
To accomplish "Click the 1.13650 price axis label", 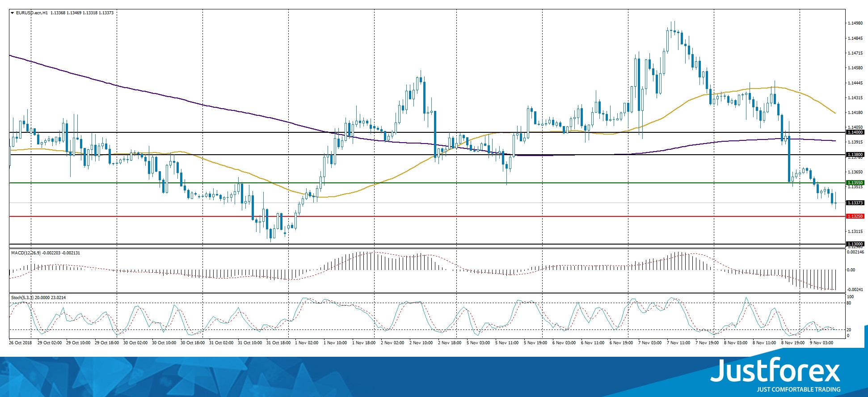I will coord(855,172).
